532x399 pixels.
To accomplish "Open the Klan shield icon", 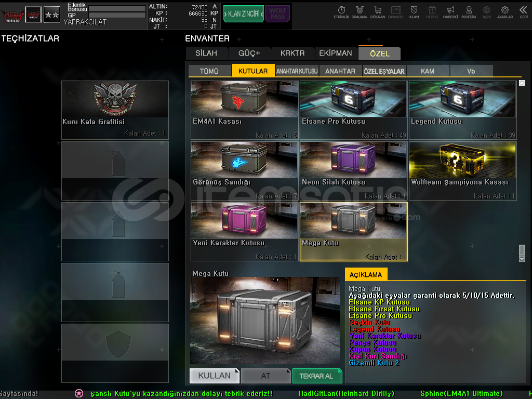I will (x=414, y=12).
